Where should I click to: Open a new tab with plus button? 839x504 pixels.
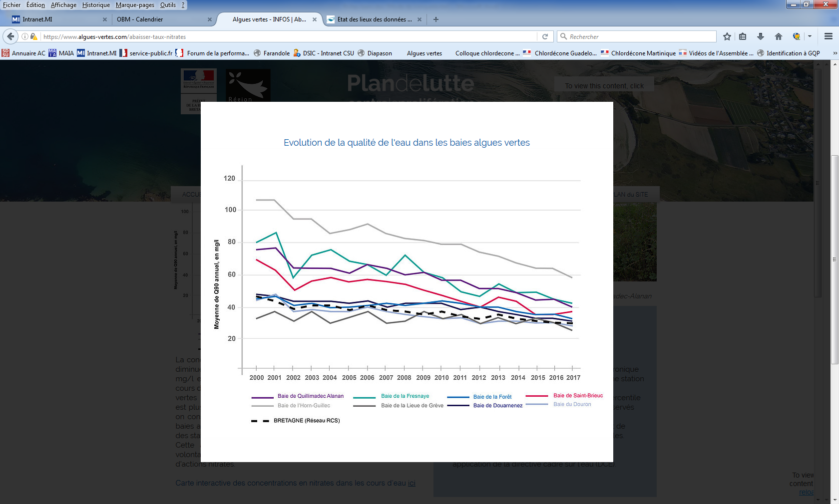coord(436,19)
